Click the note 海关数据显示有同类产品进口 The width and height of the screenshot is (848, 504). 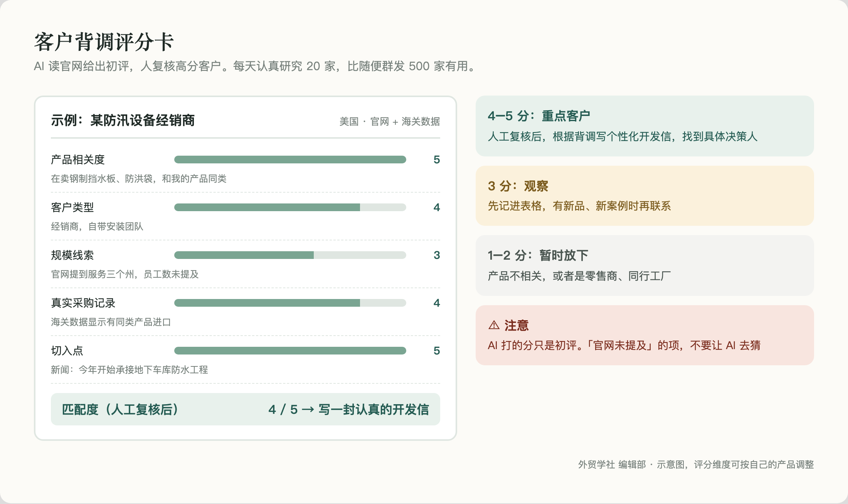click(111, 322)
